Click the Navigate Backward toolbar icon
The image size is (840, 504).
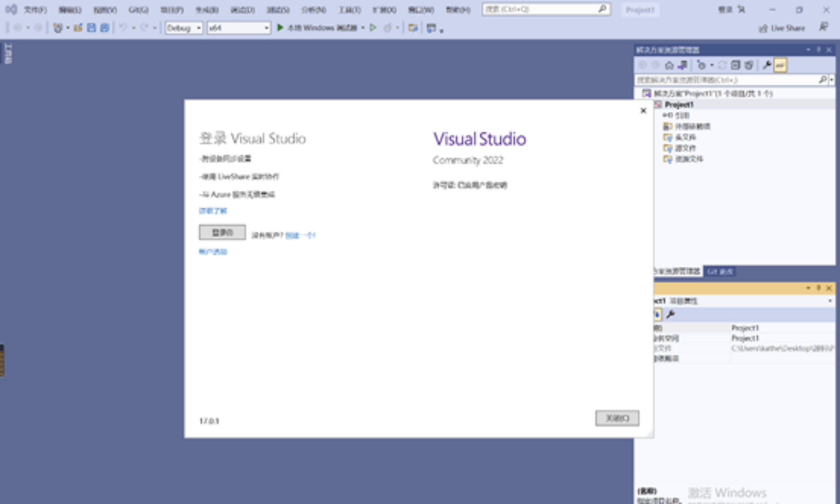(18, 28)
